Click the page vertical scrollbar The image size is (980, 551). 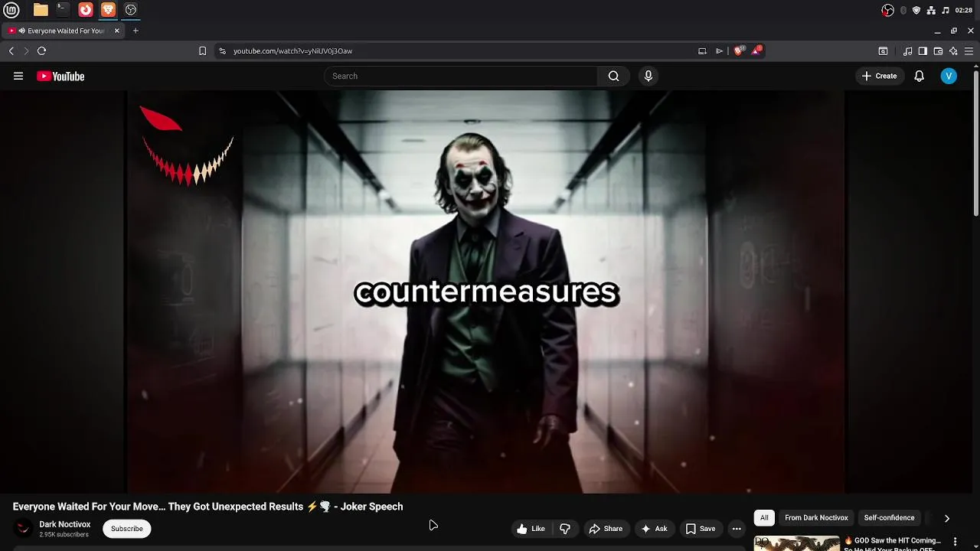pos(976,142)
